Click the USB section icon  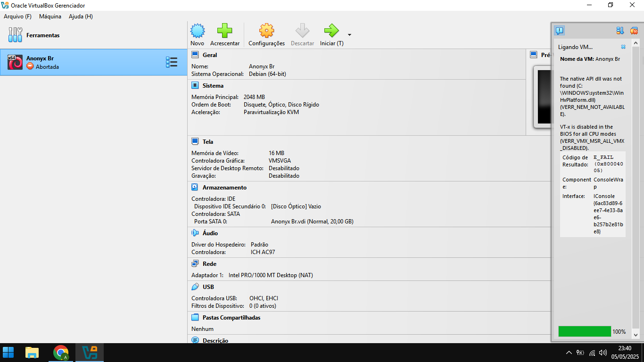195,287
